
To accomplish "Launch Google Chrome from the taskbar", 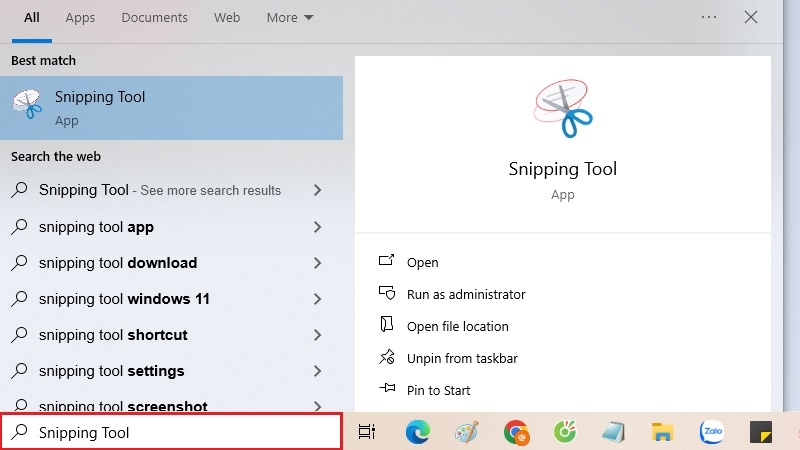I will 516,432.
